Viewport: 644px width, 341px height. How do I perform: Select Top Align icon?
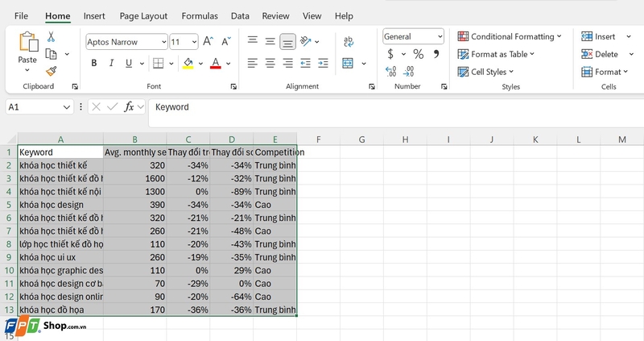click(253, 40)
